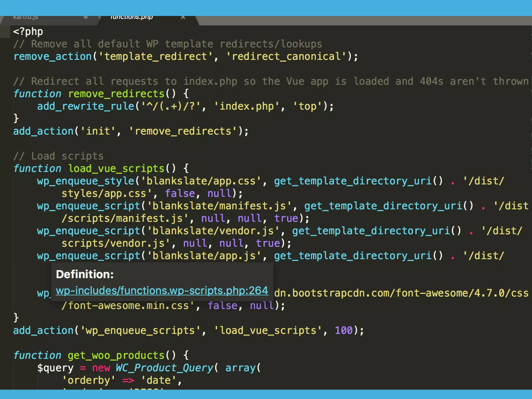Click the Definition popup heading
The width and height of the screenshot is (532, 399).
tap(85, 274)
